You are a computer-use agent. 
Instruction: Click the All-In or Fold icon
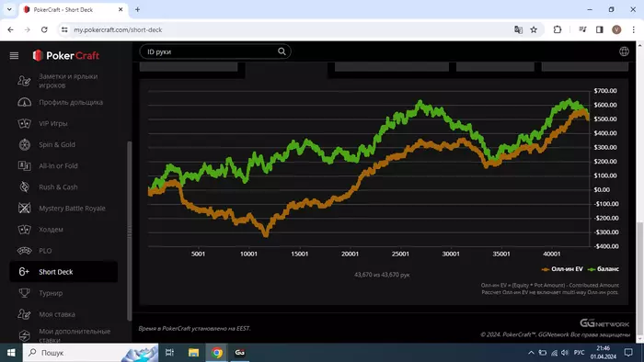click(24, 165)
